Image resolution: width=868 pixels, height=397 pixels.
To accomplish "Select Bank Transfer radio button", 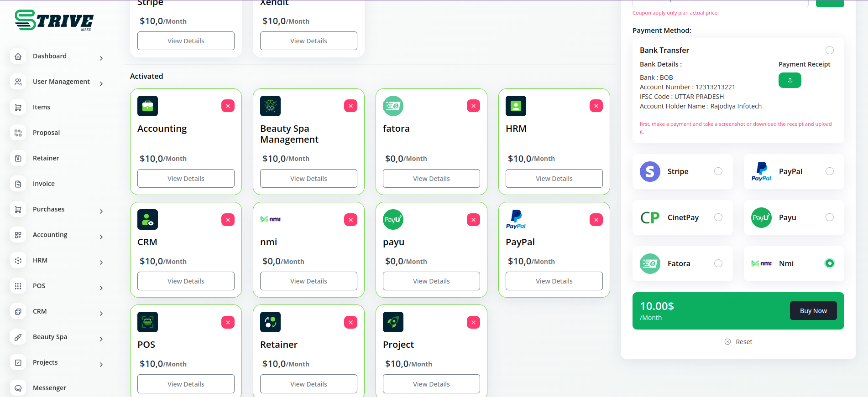I will click(829, 50).
